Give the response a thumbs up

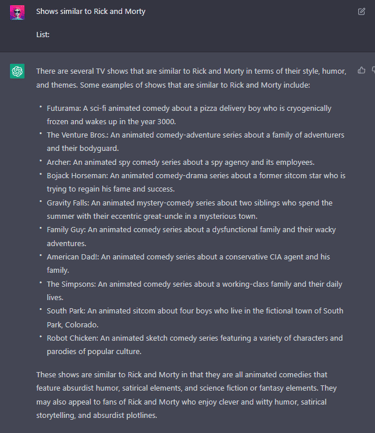(x=361, y=70)
